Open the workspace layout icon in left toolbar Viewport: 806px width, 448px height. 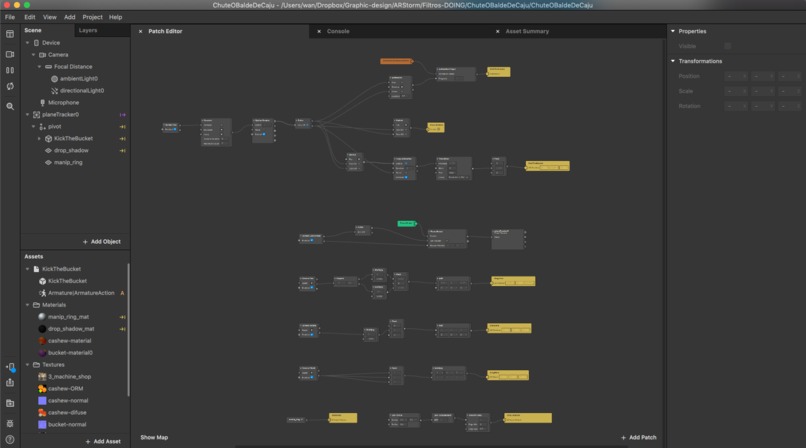coord(10,34)
